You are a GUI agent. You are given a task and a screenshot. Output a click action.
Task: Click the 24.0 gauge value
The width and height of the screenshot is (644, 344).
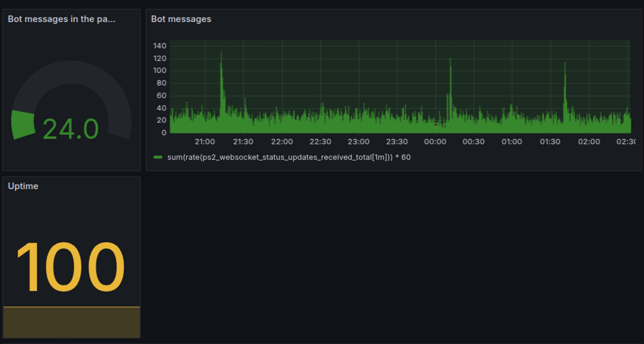coord(71,129)
